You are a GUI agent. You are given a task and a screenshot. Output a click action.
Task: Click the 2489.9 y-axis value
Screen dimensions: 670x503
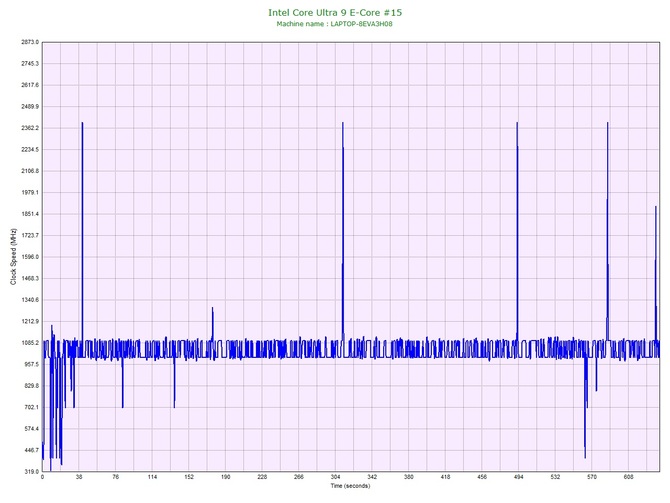click(x=30, y=106)
